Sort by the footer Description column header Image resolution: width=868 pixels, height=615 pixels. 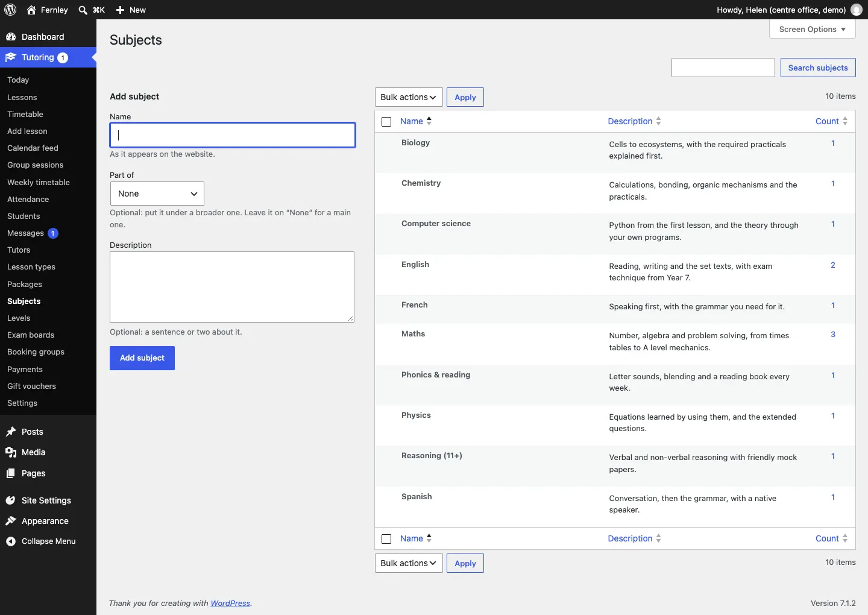tap(634, 538)
